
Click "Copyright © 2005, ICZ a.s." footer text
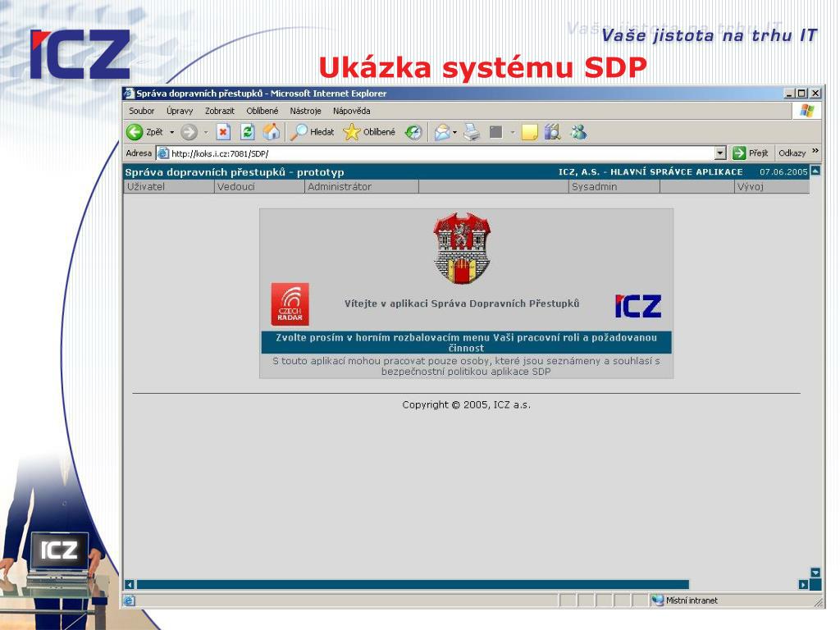pos(467,405)
